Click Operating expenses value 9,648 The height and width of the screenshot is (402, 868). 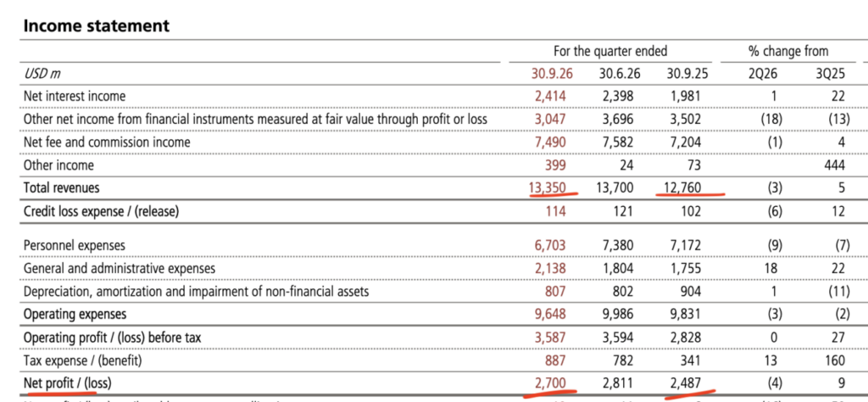550,314
